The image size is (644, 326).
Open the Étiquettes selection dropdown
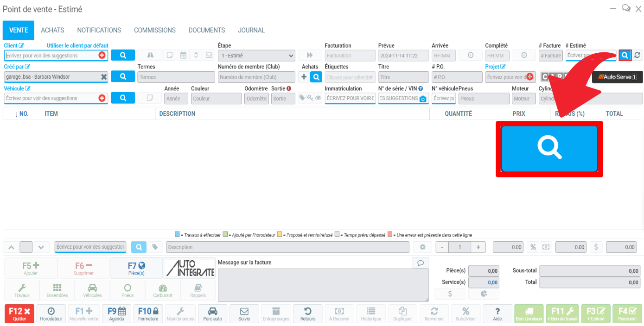(350, 77)
